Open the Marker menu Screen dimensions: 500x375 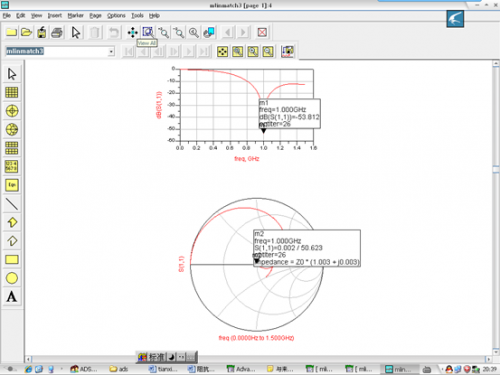[x=76, y=16]
